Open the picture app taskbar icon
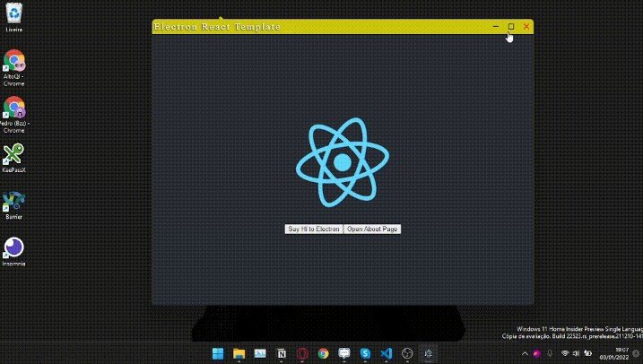643x364 pixels. [x=260, y=353]
